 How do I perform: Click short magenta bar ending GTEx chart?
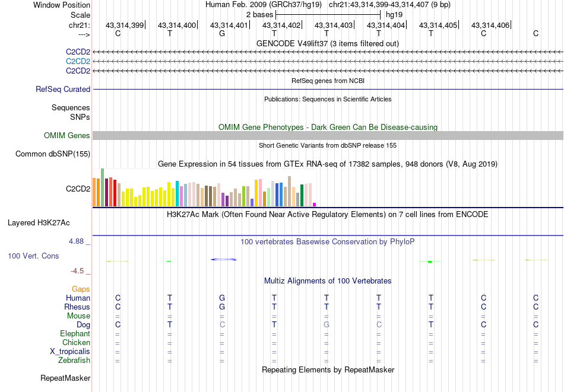coord(315,205)
